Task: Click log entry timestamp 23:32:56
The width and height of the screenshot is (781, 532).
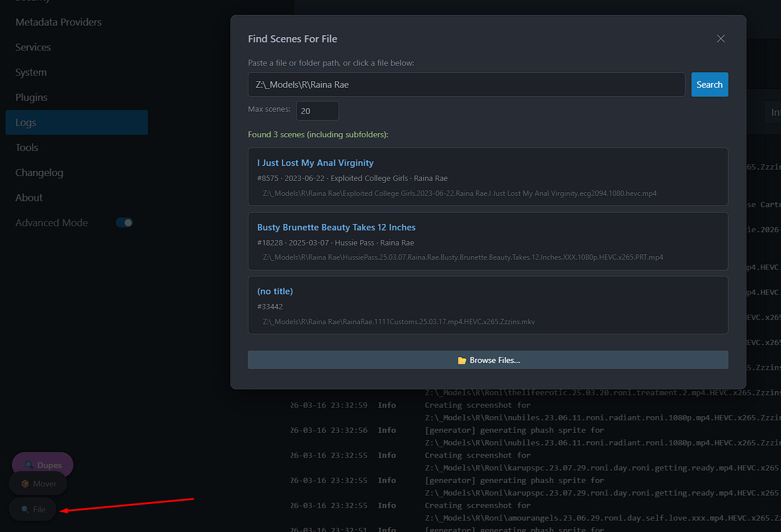Action: 329,430
